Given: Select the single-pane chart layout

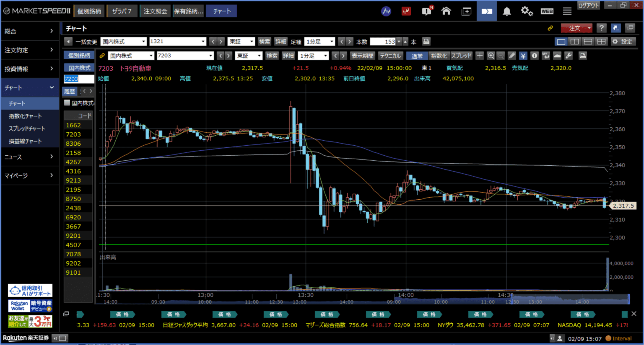Looking at the screenshot, I should click(x=561, y=41).
